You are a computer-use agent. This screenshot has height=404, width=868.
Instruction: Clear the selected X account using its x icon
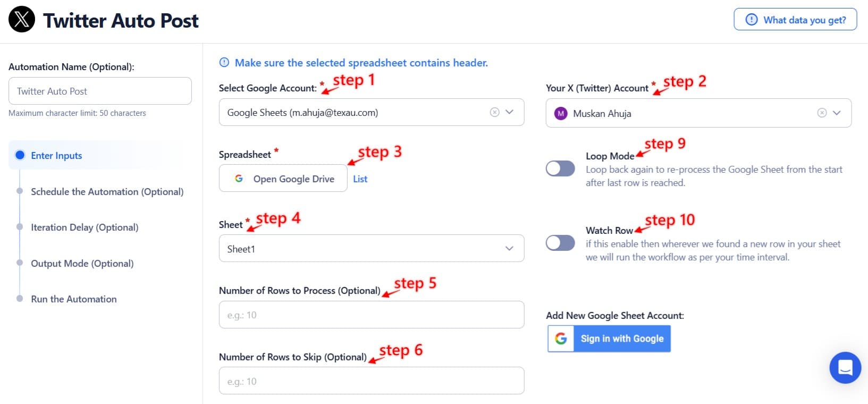[x=822, y=113]
